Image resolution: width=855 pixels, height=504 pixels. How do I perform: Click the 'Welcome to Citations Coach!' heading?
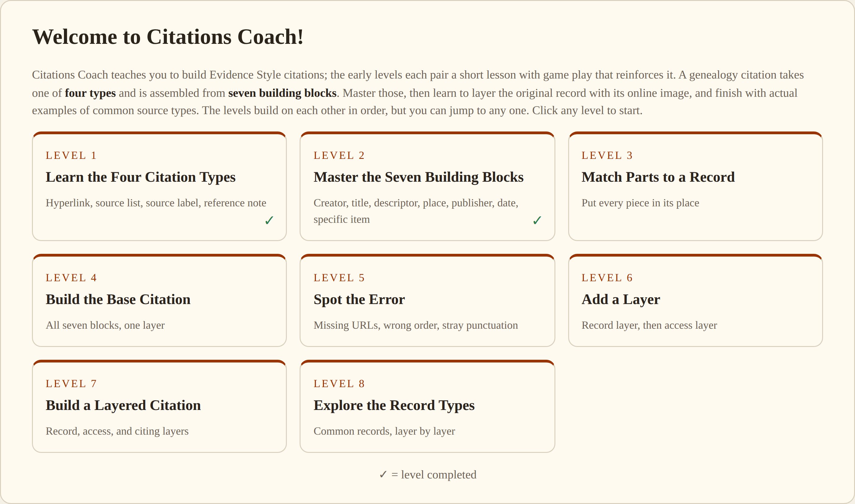coord(168,37)
